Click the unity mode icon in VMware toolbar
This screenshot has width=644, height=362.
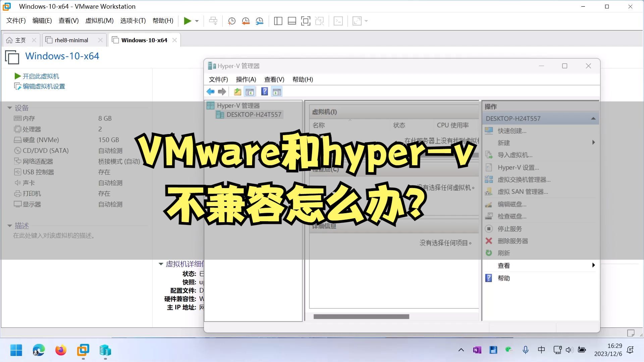319,21
